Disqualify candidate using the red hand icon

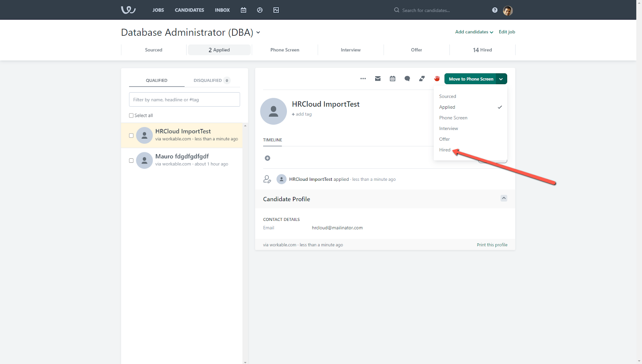tap(437, 79)
